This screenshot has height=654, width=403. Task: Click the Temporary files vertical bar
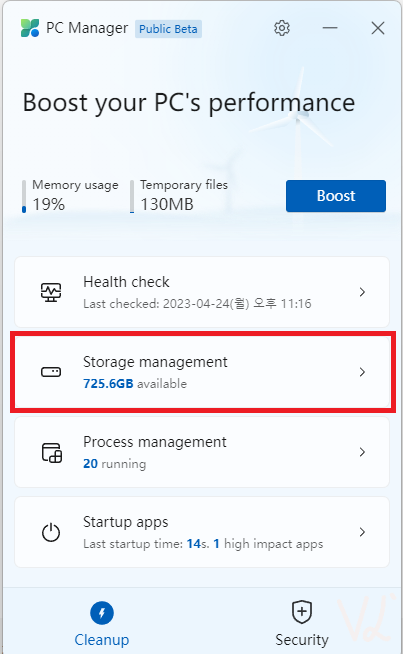(132, 196)
